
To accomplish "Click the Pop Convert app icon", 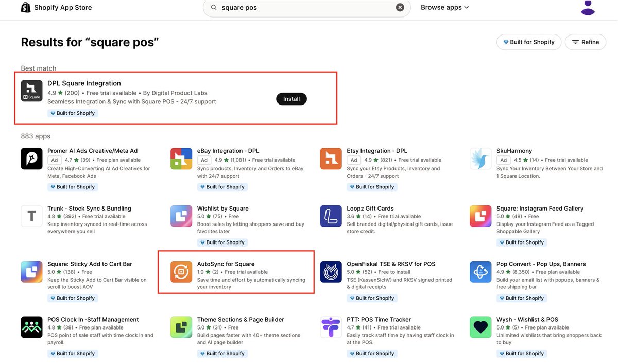I will click(x=480, y=272).
